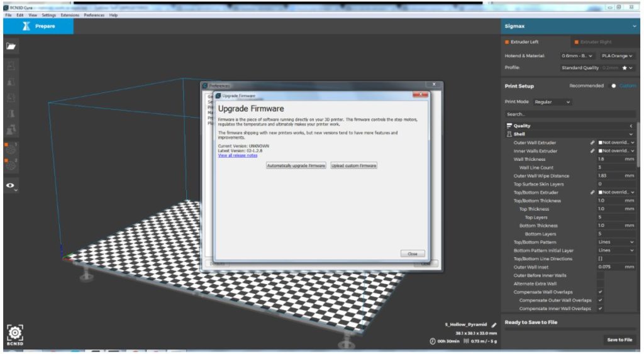
Task: Open the Print Mode Regular dropdown
Action: pos(552,102)
